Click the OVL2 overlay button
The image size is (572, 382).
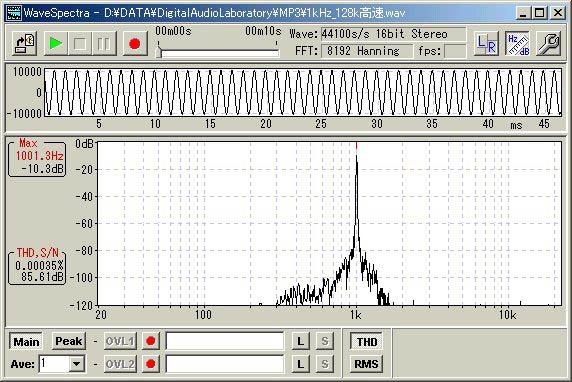click(120, 364)
